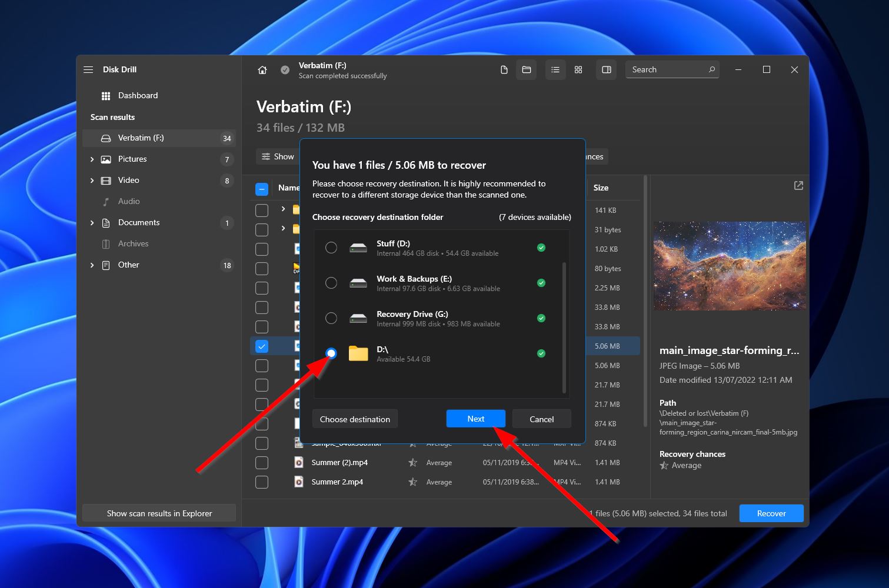Click the Summer (2).mp4 file name
This screenshot has width=889, height=588.
coord(339,463)
